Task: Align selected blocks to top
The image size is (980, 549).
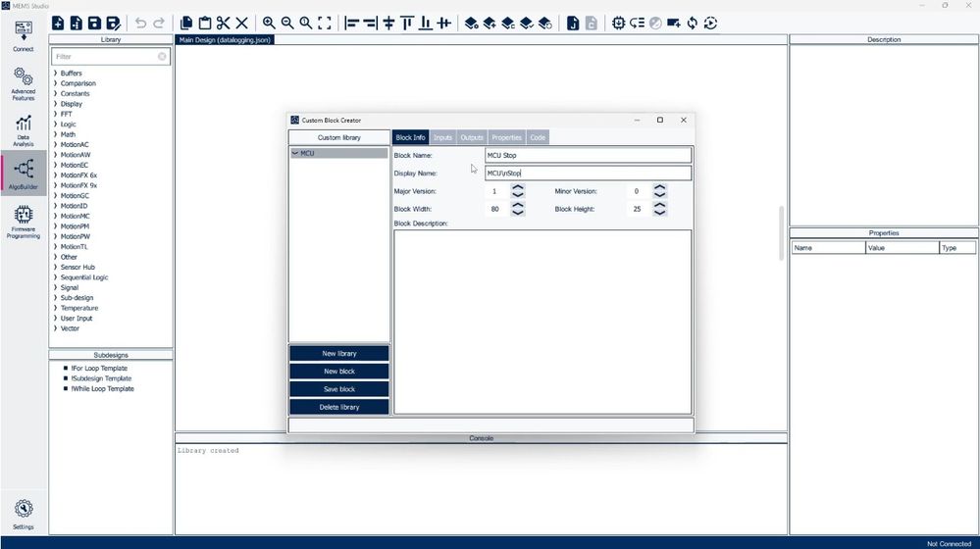Action: click(x=407, y=24)
